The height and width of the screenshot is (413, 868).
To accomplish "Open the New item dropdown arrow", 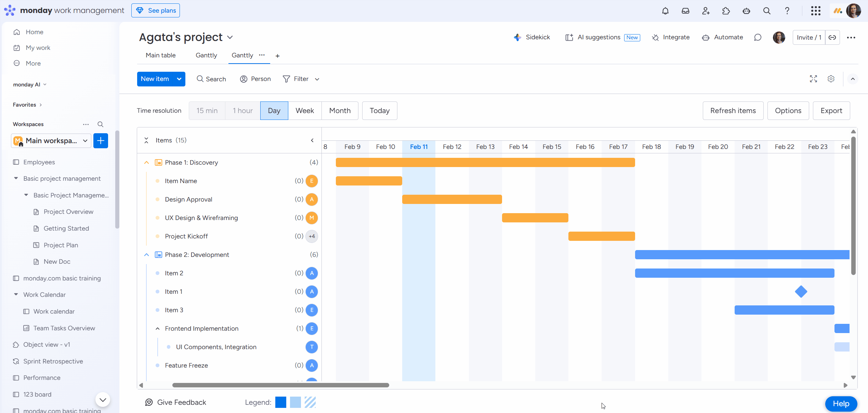I will click(x=179, y=79).
